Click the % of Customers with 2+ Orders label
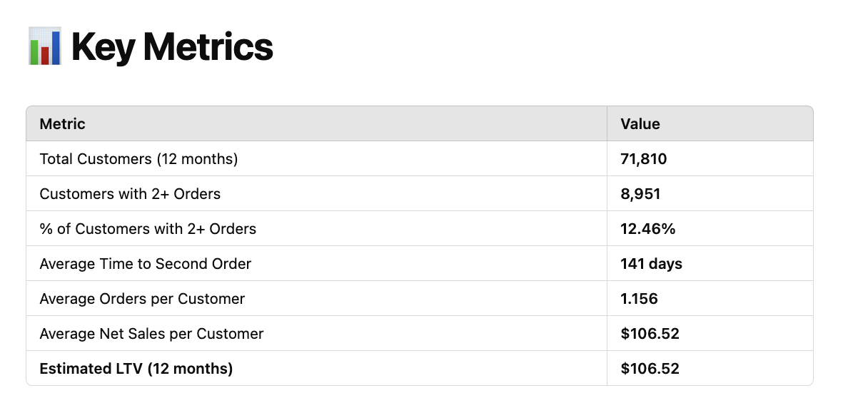Viewport: 868px width, 408px height. pyautogui.click(x=148, y=229)
